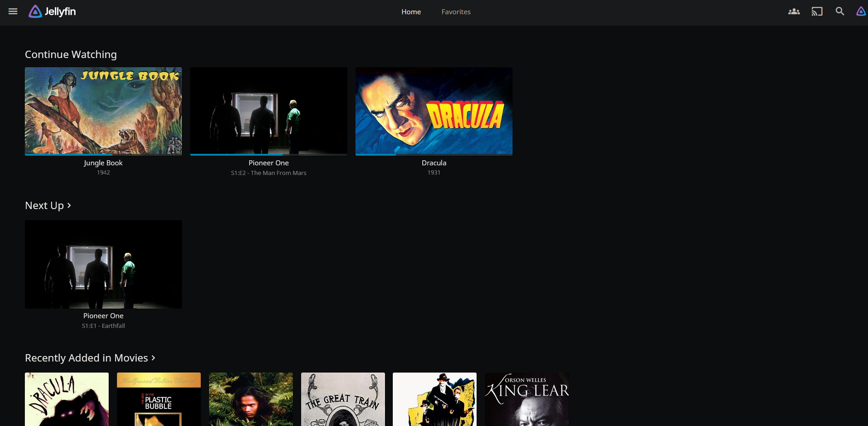Open the gangsters with guns movie poster
This screenshot has height=426, width=868.
point(435,399)
